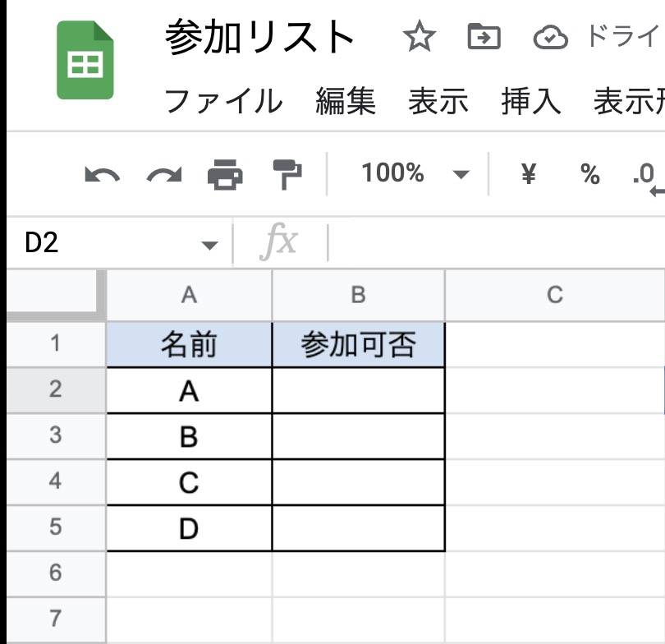Open the 編集 menu
This screenshot has height=644, width=665.
click(x=345, y=101)
